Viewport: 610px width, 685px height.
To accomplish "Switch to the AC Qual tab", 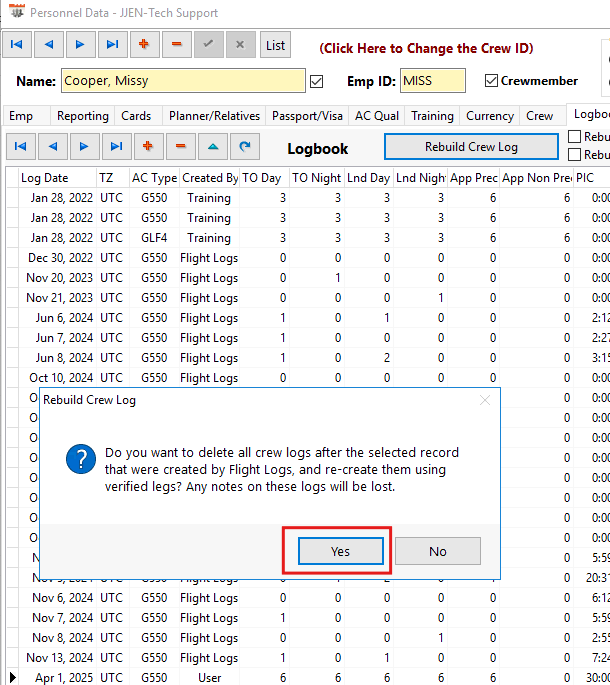I will pyautogui.click(x=376, y=116).
